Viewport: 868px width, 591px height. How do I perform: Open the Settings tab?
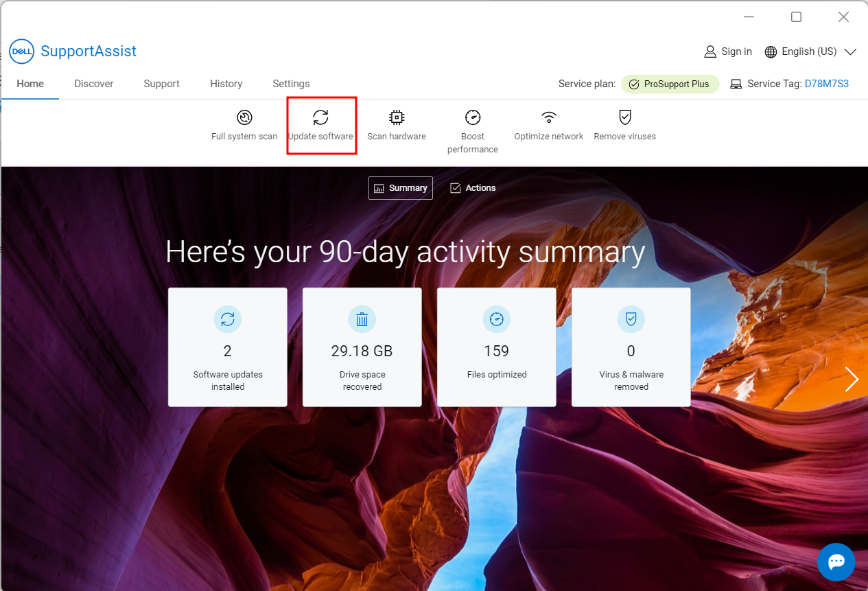[291, 84]
